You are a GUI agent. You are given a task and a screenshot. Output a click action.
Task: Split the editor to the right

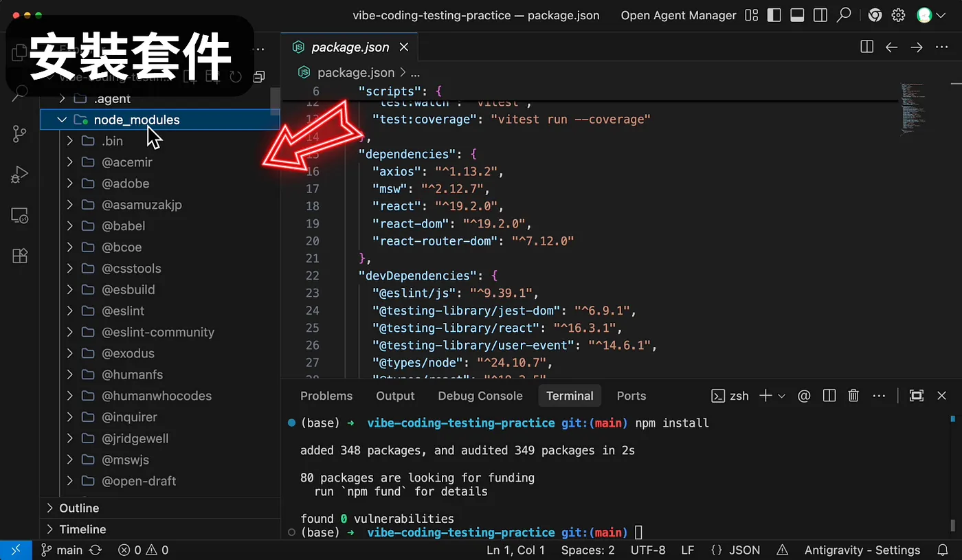pyautogui.click(x=867, y=47)
